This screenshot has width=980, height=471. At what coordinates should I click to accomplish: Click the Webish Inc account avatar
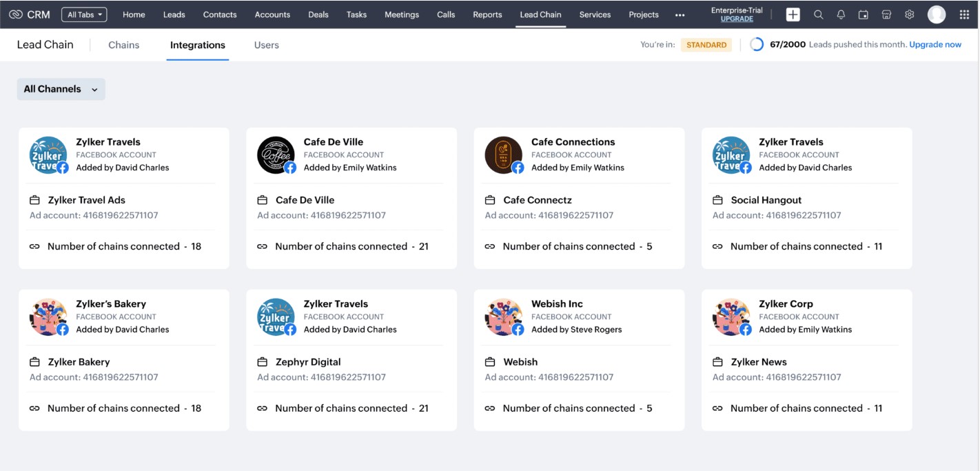pyautogui.click(x=503, y=317)
